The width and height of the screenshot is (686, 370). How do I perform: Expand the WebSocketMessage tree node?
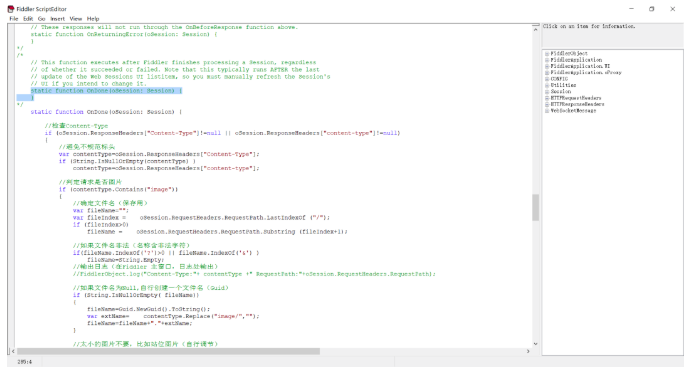click(x=547, y=111)
